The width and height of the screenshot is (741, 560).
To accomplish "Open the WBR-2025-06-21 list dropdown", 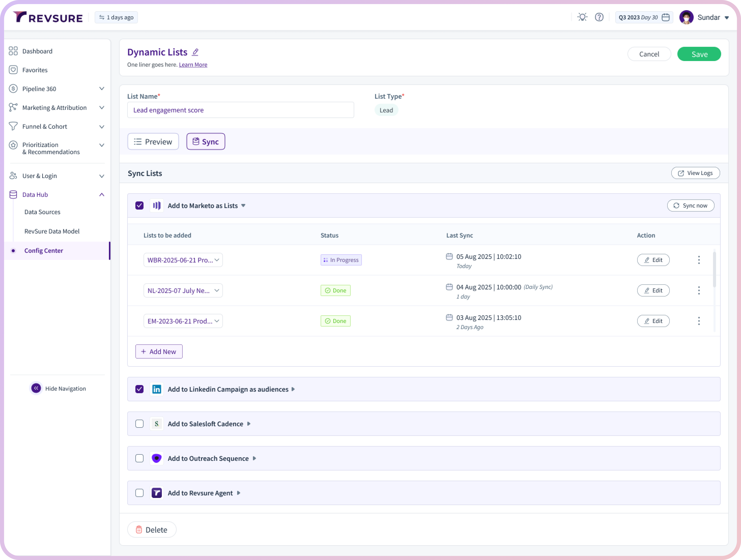I will coord(183,260).
